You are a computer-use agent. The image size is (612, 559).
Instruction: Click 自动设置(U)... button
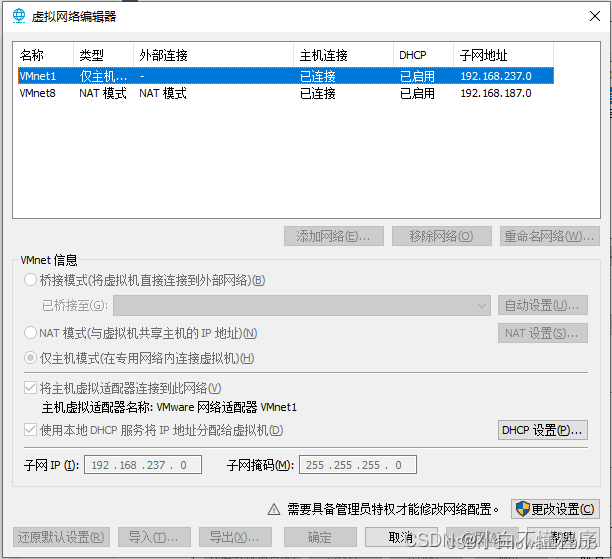(x=543, y=305)
